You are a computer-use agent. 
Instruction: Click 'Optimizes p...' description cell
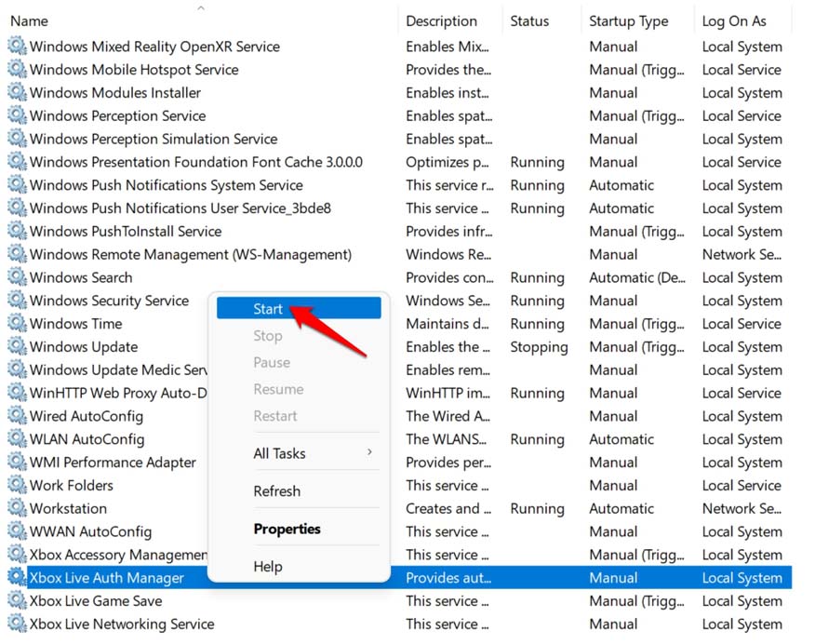tap(447, 162)
